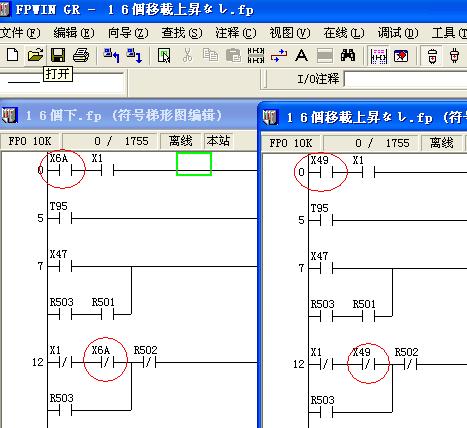Image resolution: width=467 pixels, height=428 pixels.
Task: Click the letter A comment icon
Action: click(301, 55)
